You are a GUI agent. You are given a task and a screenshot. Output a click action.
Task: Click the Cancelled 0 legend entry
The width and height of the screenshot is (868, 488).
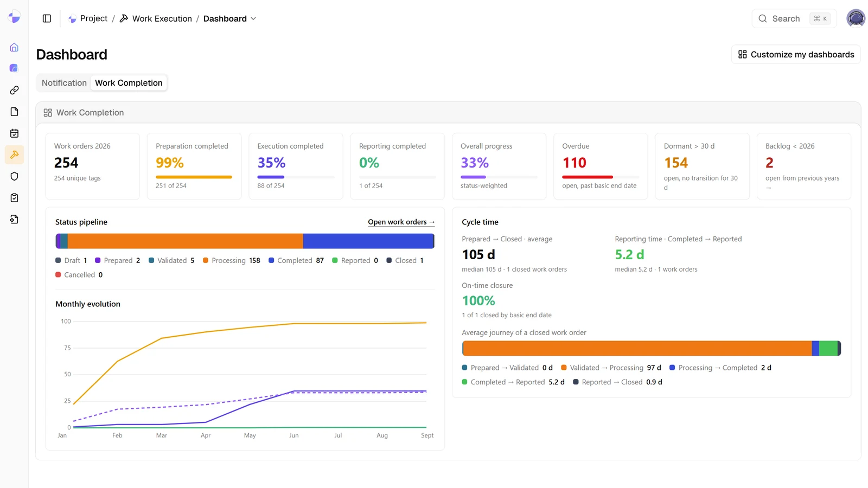79,275
